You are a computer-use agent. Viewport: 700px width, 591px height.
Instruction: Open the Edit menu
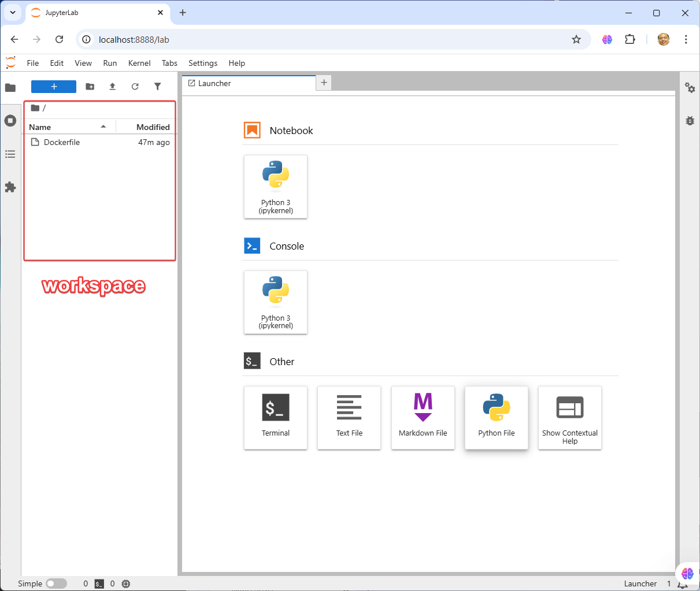tap(57, 63)
